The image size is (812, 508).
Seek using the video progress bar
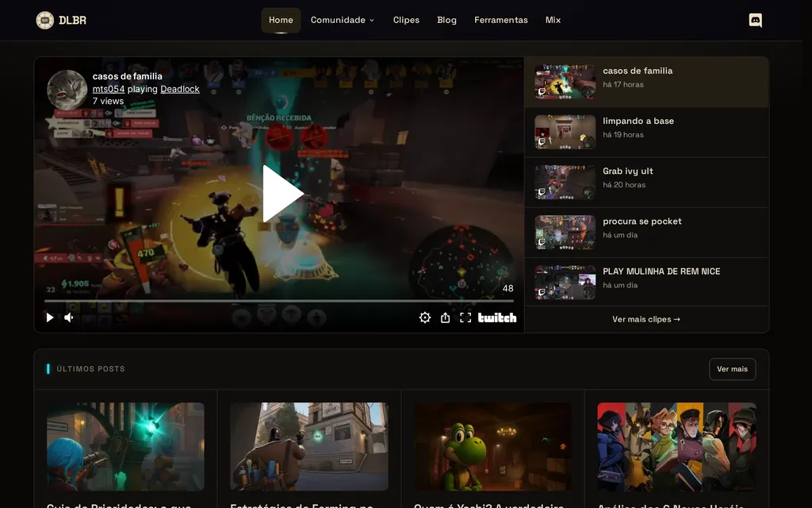point(278,301)
